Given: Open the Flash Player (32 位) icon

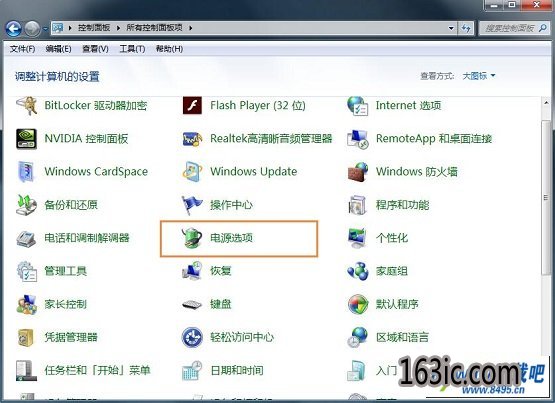Looking at the screenshot, I should tap(192, 105).
